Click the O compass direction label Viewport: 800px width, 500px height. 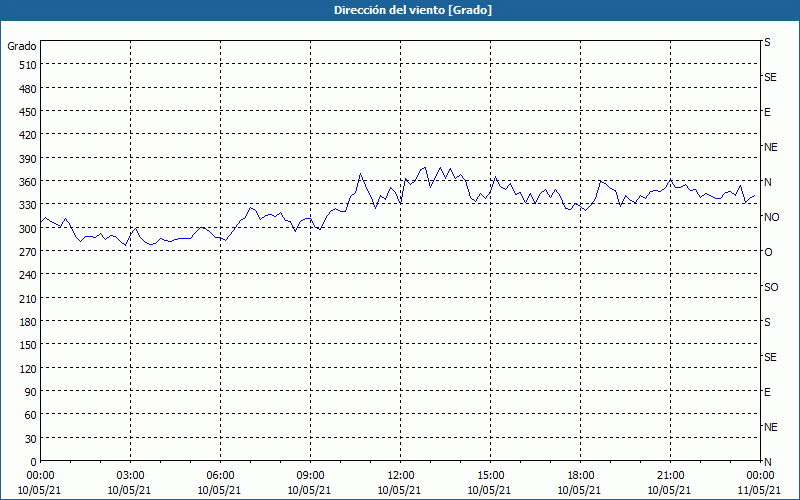pos(768,253)
